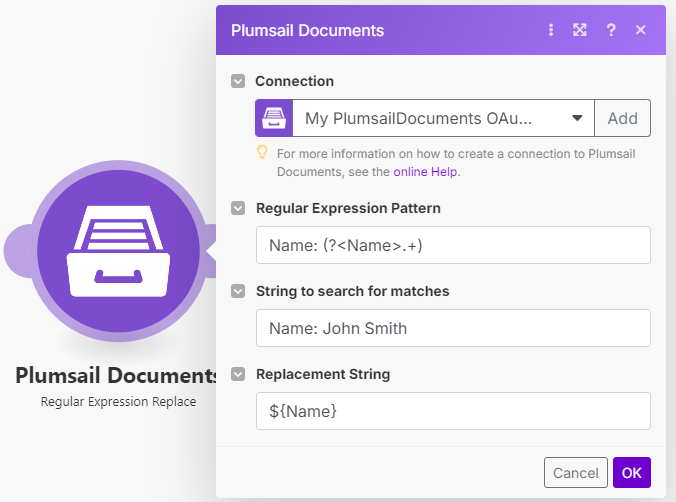The height and width of the screenshot is (502, 676).
Task: Open the online Help link
Action: [x=425, y=172]
